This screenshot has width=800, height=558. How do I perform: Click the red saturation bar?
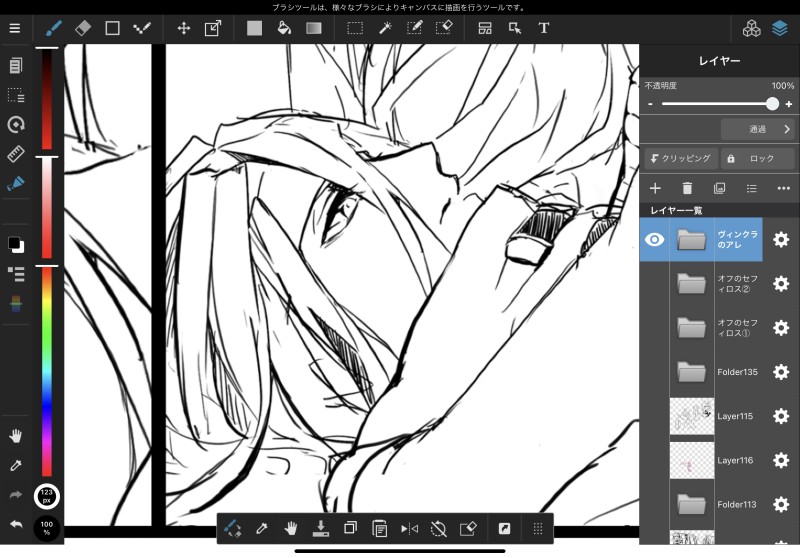point(46,208)
